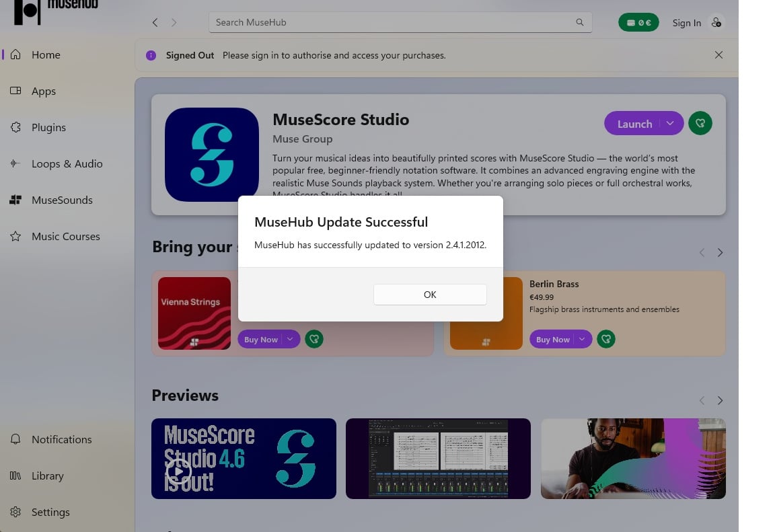Open the 0 € wallet balance
This screenshot has width=775, height=532.
638,22
